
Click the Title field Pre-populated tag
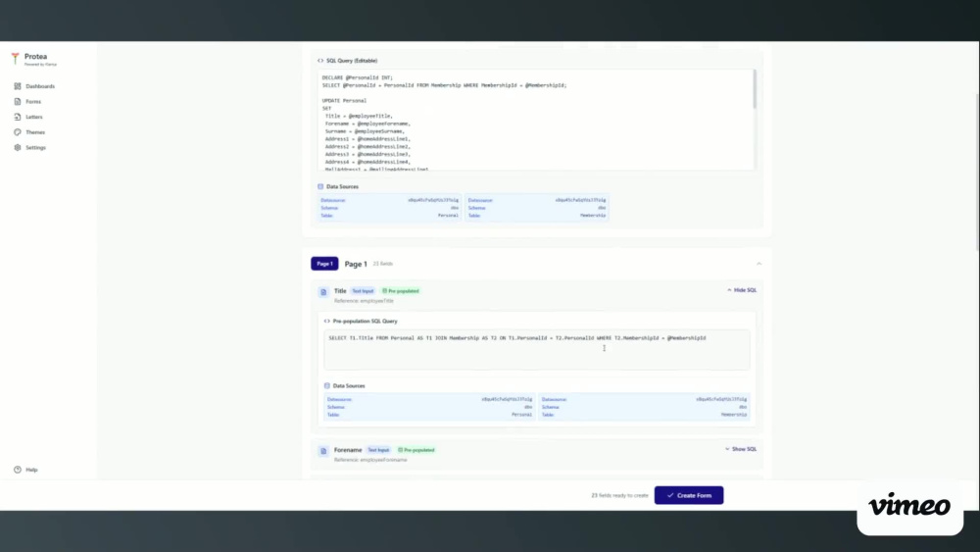coord(401,290)
